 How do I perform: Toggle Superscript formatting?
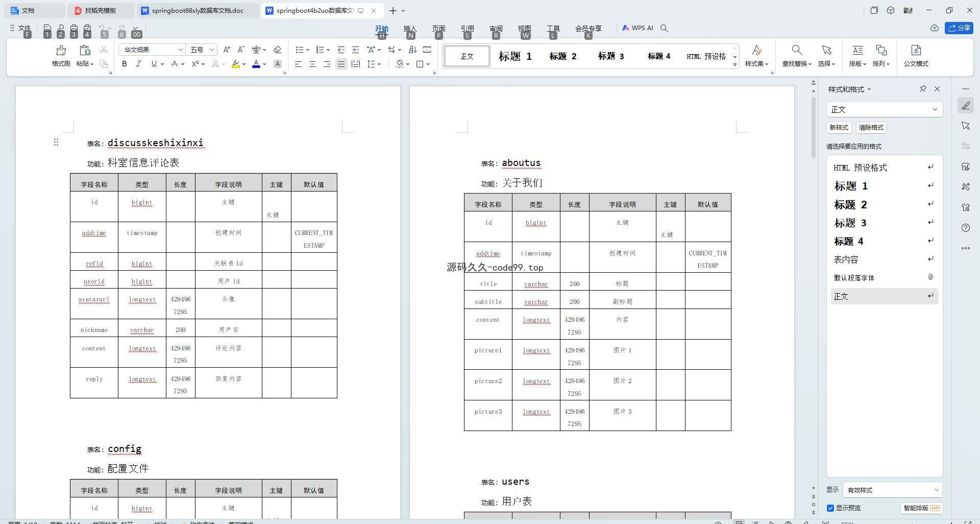point(195,64)
